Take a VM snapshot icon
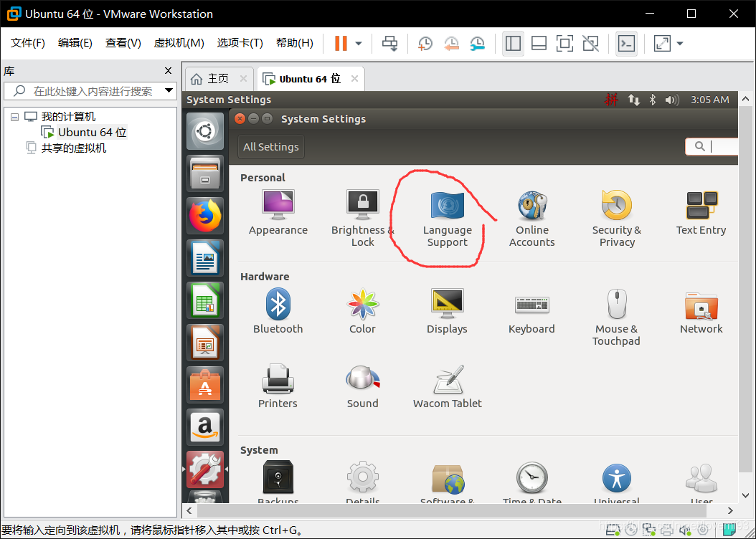The width and height of the screenshot is (756, 539). [425, 43]
